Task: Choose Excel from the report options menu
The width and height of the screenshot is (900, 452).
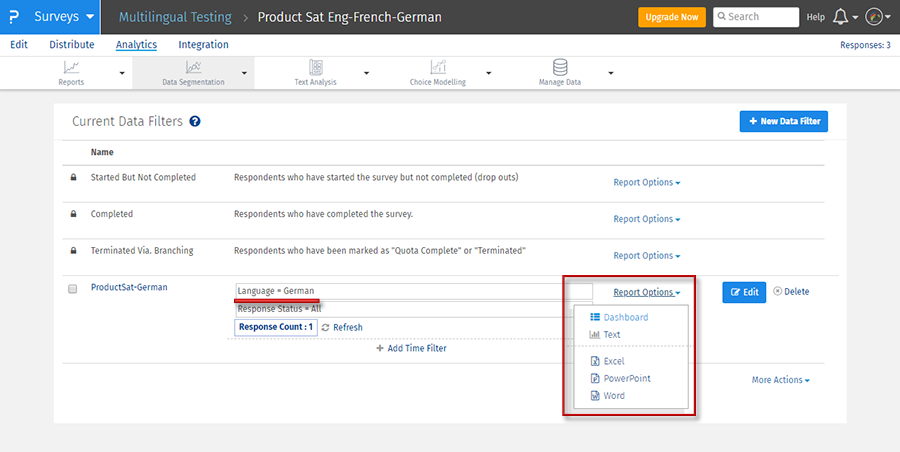Action: 613,361
